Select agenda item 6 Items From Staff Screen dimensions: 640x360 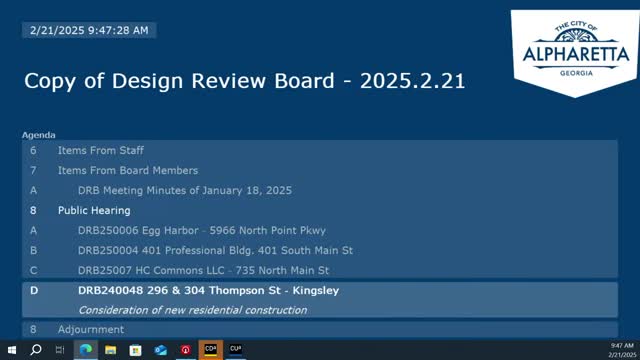320,150
